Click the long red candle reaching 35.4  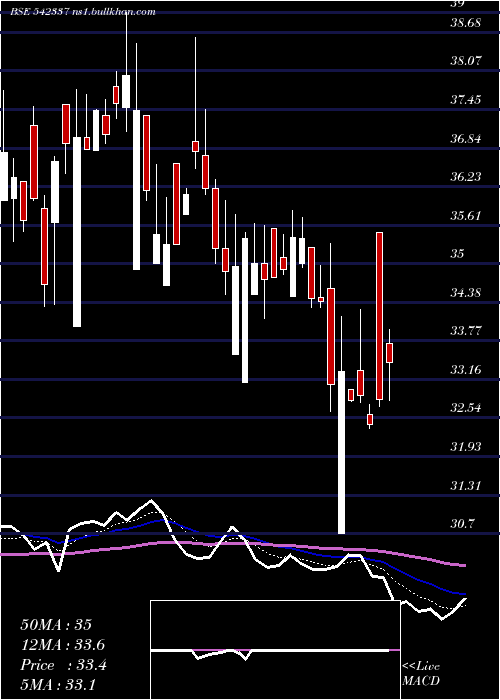point(379,316)
